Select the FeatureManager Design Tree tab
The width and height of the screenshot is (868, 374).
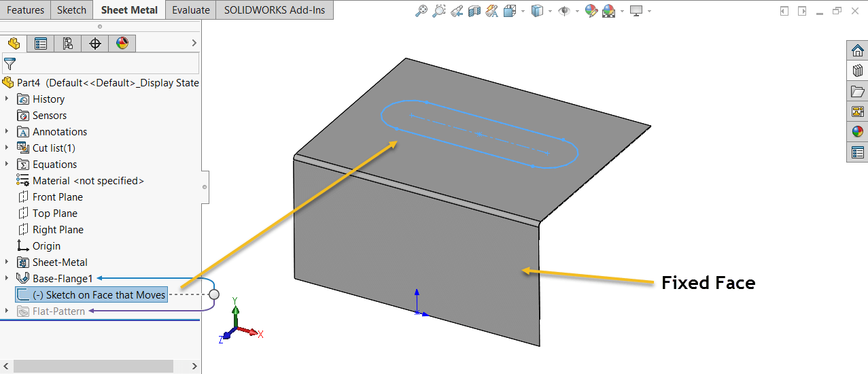[x=14, y=44]
